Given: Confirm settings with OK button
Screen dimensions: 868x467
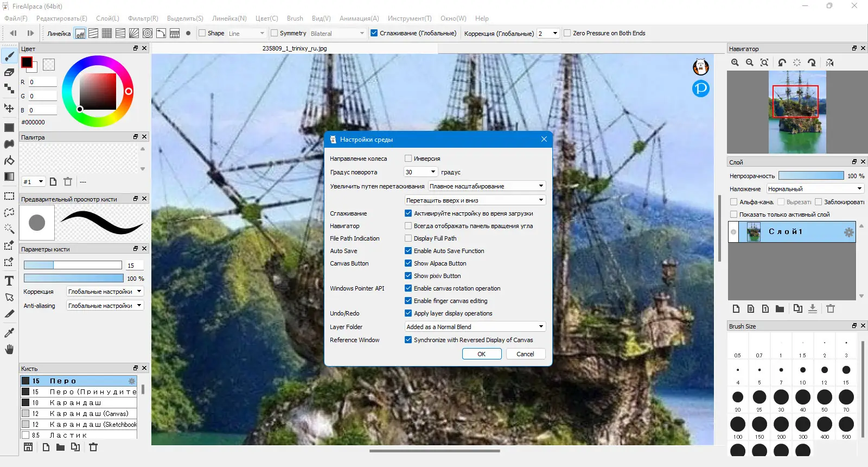Looking at the screenshot, I should [x=482, y=354].
